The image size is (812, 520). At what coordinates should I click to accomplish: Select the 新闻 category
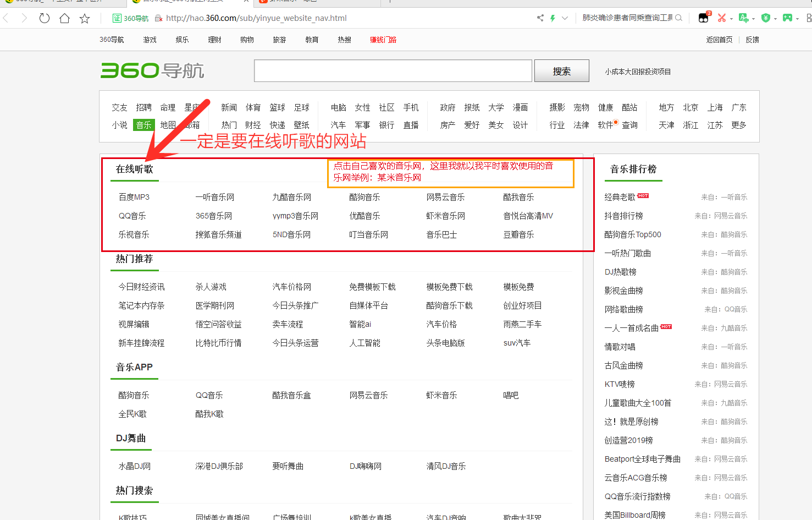tap(229, 107)
